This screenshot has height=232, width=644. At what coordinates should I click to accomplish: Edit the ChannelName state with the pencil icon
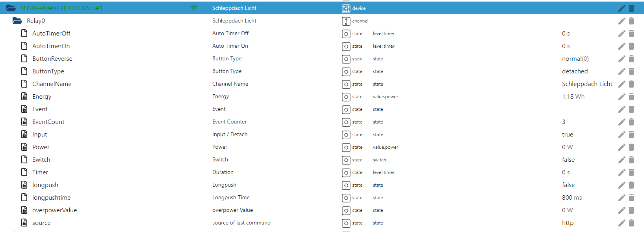(x=622, y=84)
